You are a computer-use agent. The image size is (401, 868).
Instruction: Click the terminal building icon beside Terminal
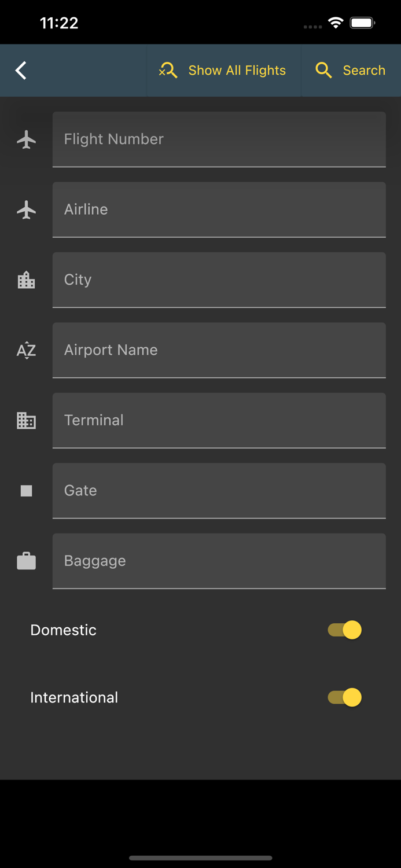pos(26,421)
